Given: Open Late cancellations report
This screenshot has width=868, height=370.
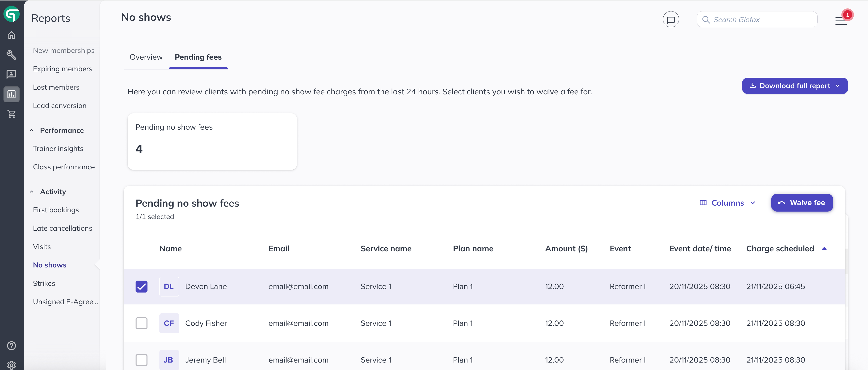Looking at the screenshot, I should 63,228.
